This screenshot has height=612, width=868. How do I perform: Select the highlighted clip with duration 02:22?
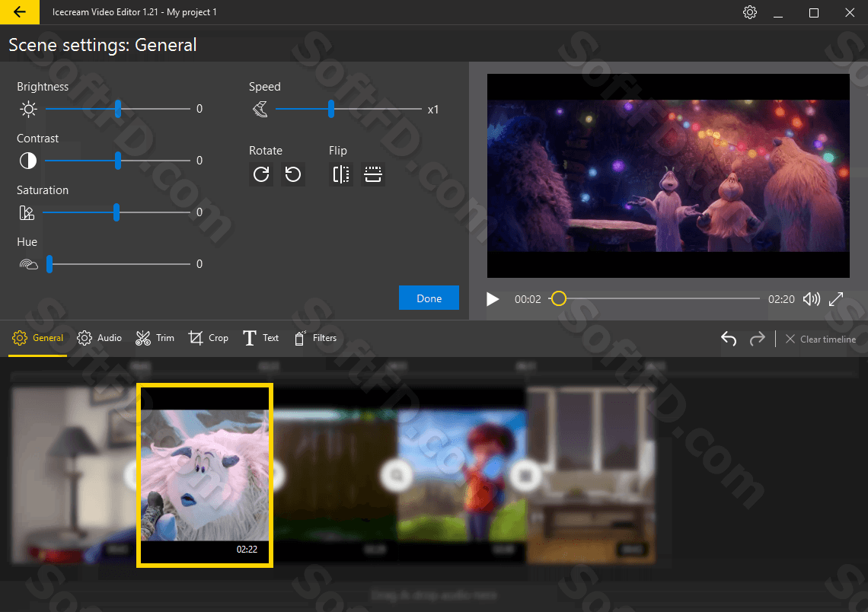205,475
